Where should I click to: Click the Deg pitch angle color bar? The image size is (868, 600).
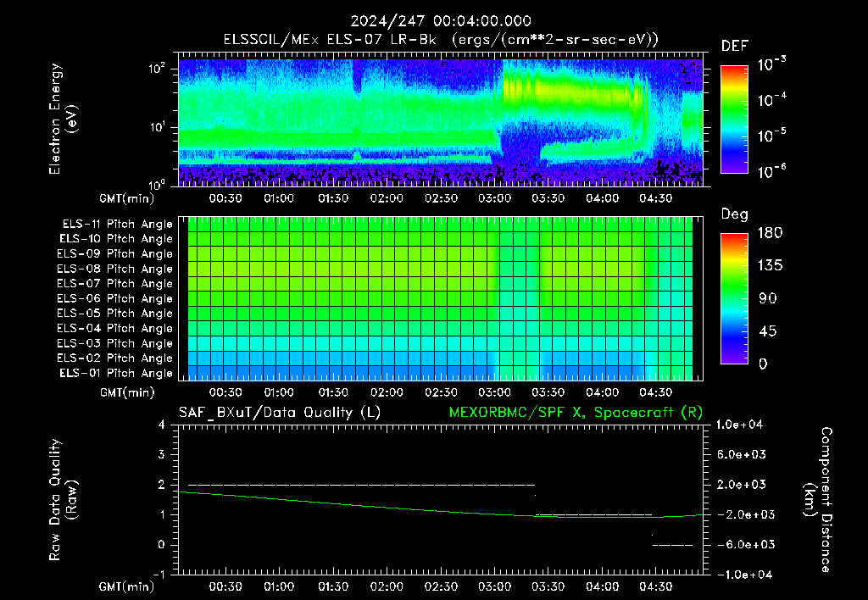pos(734,298)
